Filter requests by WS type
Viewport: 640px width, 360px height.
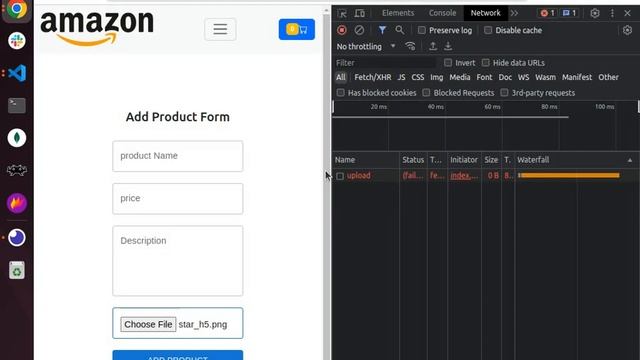tap(523, 77)
